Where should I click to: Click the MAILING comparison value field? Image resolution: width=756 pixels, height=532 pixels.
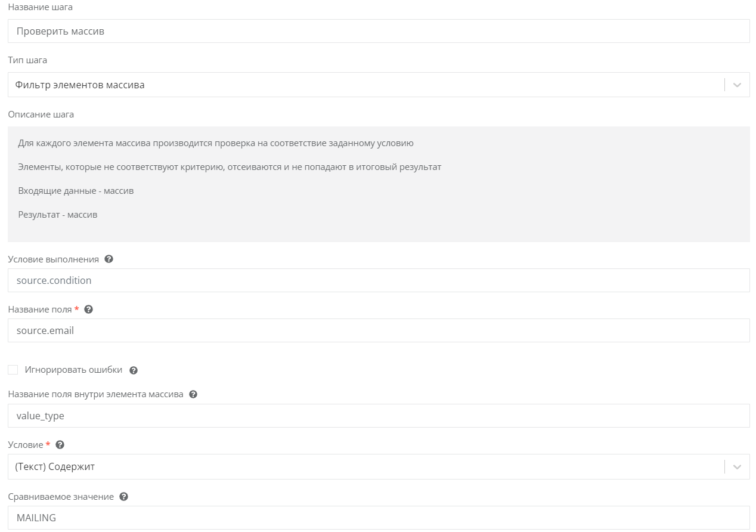click(378, 518)
